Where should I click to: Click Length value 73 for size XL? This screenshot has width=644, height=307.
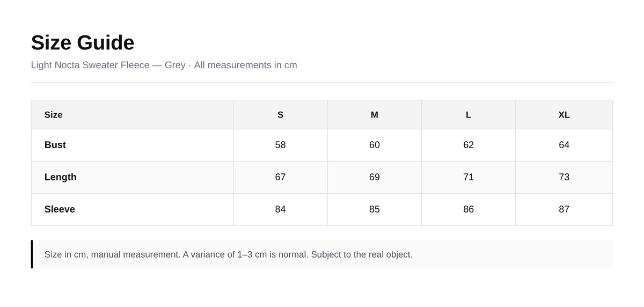pos(564,177)
